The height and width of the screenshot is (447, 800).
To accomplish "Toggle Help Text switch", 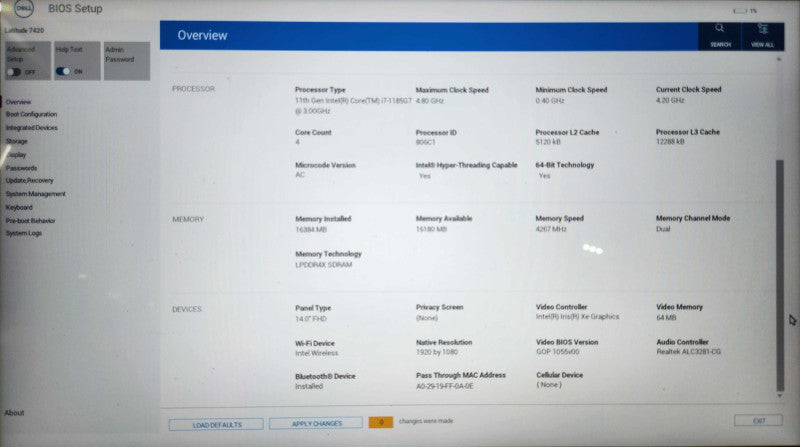I will click(x=63, y=71).
